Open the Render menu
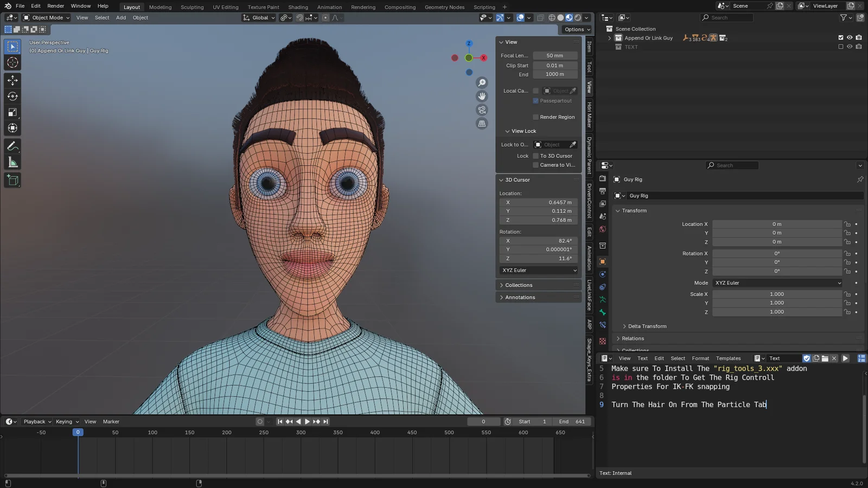 coord(55,6)
